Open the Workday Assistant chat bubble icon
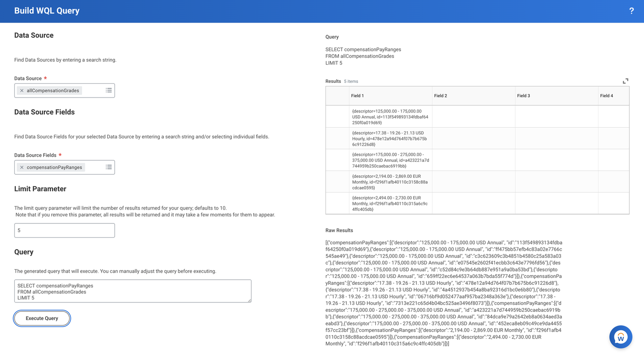644x360 pixels. 620,337
